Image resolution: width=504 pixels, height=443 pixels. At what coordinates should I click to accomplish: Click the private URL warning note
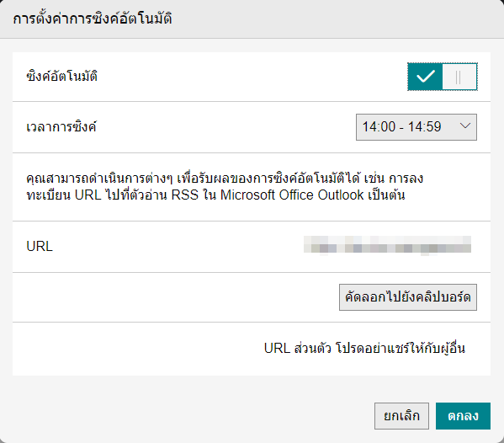(364, 348)
